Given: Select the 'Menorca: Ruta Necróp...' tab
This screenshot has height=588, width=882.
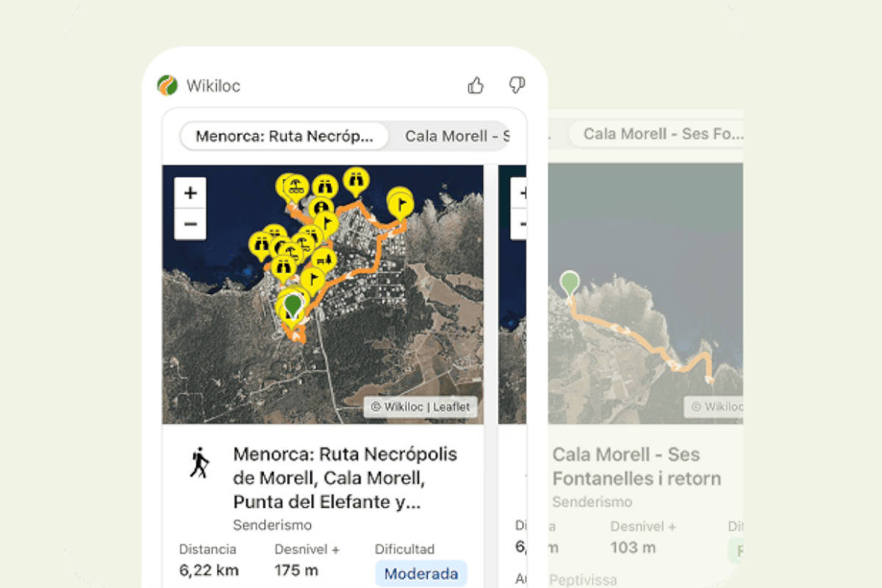Looking at the screenshot, I should coord(284,136).
